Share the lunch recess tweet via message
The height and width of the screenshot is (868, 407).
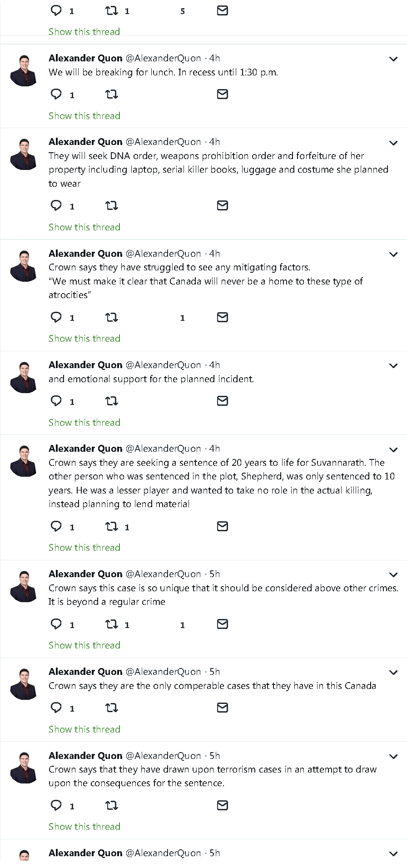click(222, 95)
